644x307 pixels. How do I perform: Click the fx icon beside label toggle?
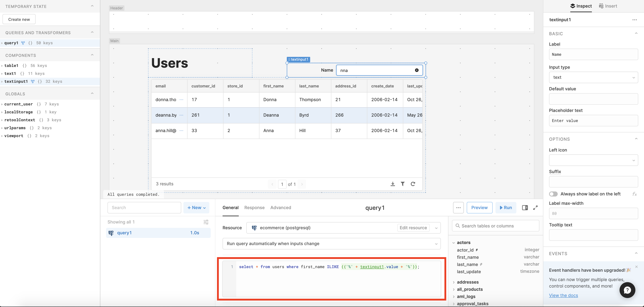tap(634, 194)
